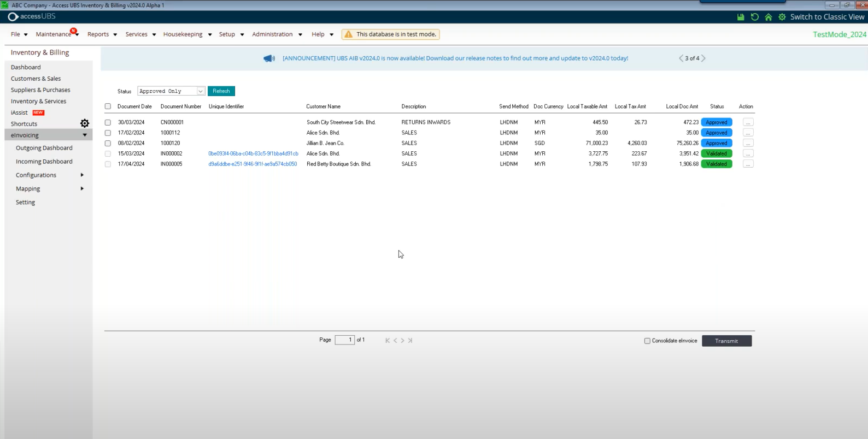868x439 pixels.
Task: Go to next page of results
Action: [403, 340]
